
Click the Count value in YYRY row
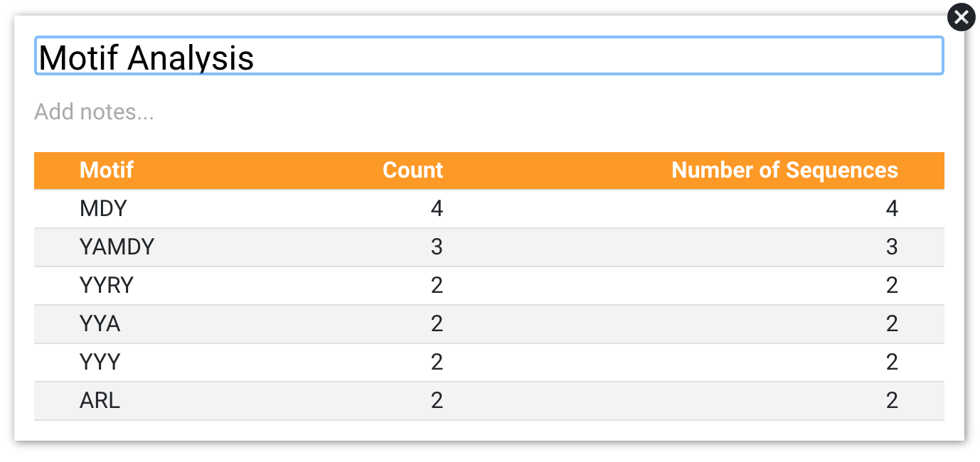click(x=436, y=286)
